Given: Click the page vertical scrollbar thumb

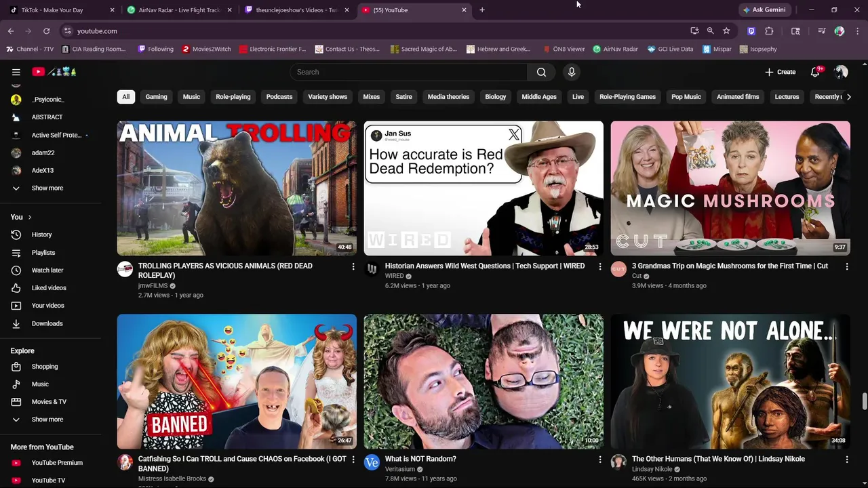Looking at the screenshot, I should point(864,401).
